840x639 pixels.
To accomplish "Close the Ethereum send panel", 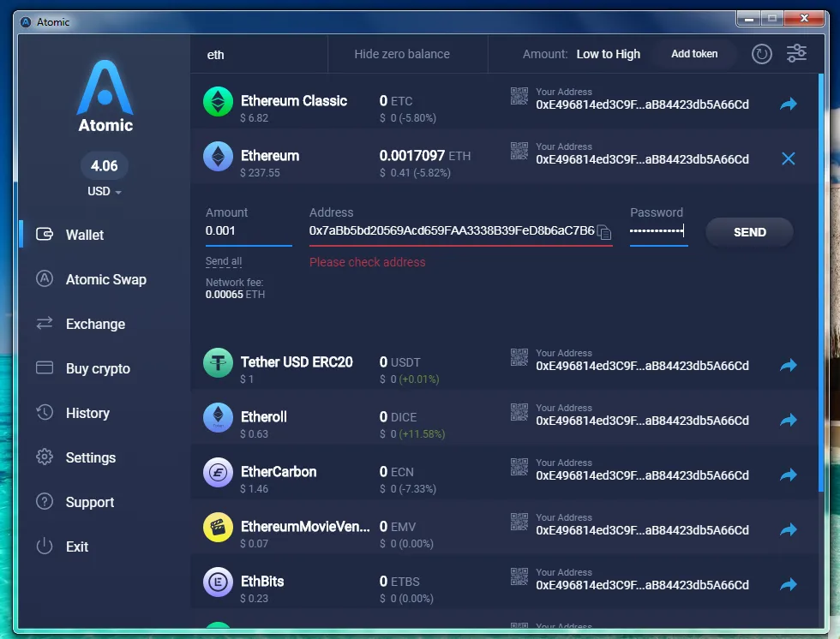I will pyautogui.click(x=788, y=158).
